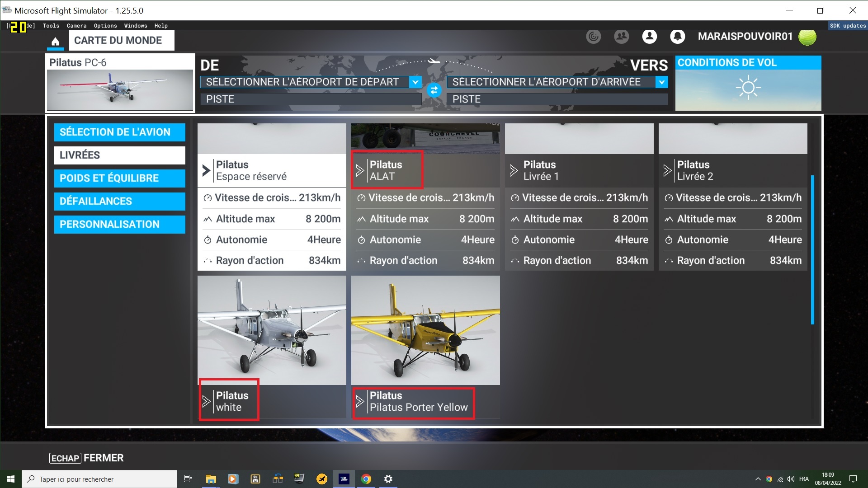Open the Camera menu
Viewport: 868px width, 488px height.
[76, 26]
